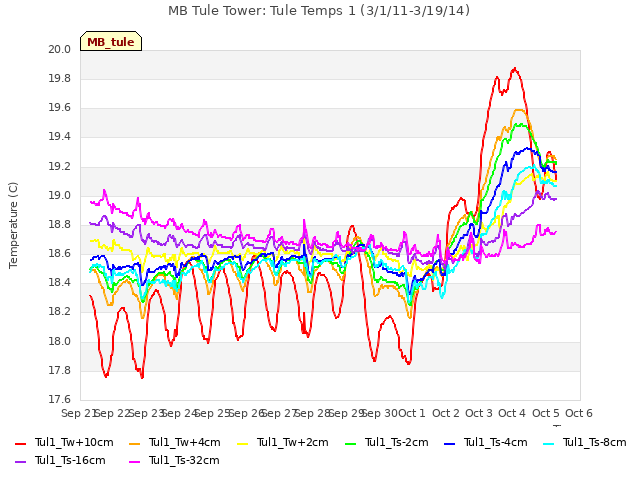Click the yellow Tul1_Tw+2cm legend swatch
This screenshot has width=640, height=480.
pyautogui.click(x=242, y=443)
